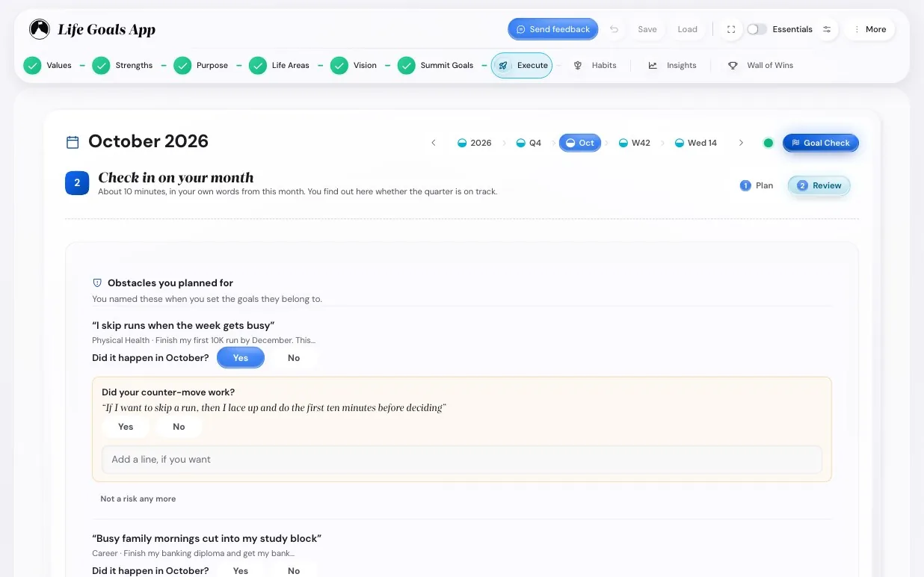Enter fullscreen with the expand icon
Image resolution: width=924 pixels, height=577 pixels.
tap(731, 29)
